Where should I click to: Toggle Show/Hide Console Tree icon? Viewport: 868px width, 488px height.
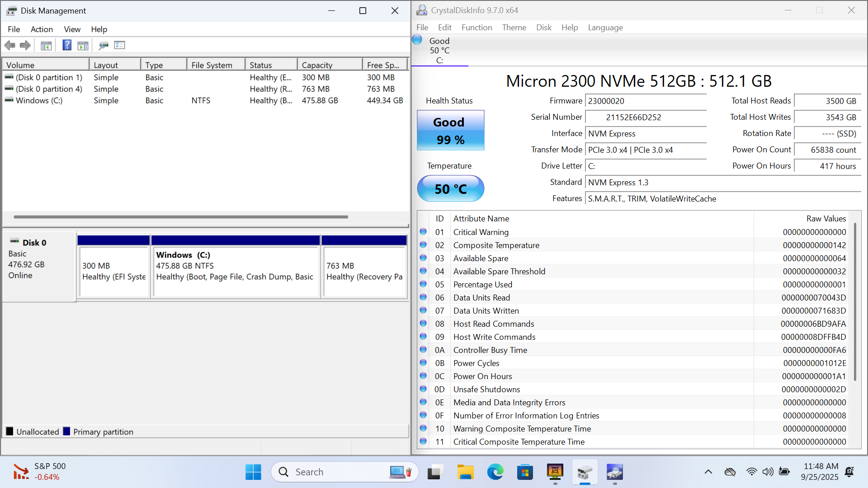coord(46,45)
